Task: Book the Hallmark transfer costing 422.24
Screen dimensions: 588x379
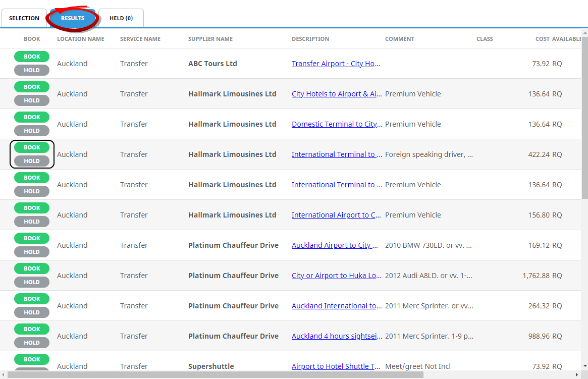Action: click(x=32, y=147)
